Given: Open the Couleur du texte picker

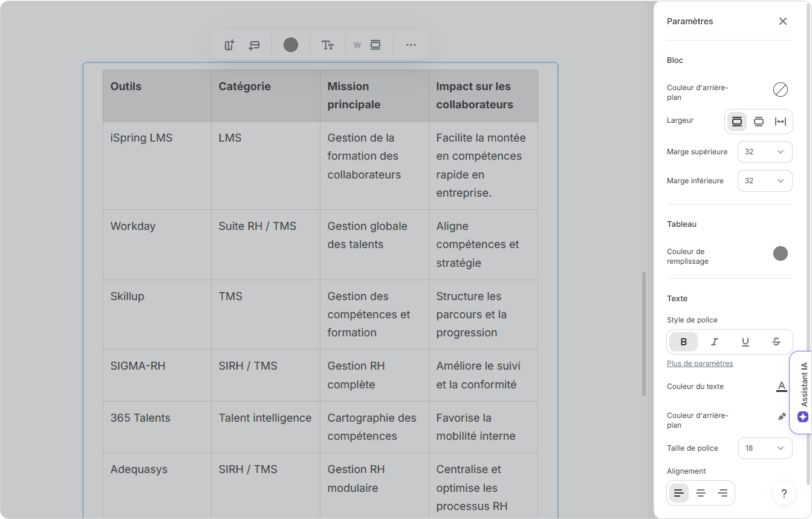Looking at the screenshot, I should (x=781, y=387).
